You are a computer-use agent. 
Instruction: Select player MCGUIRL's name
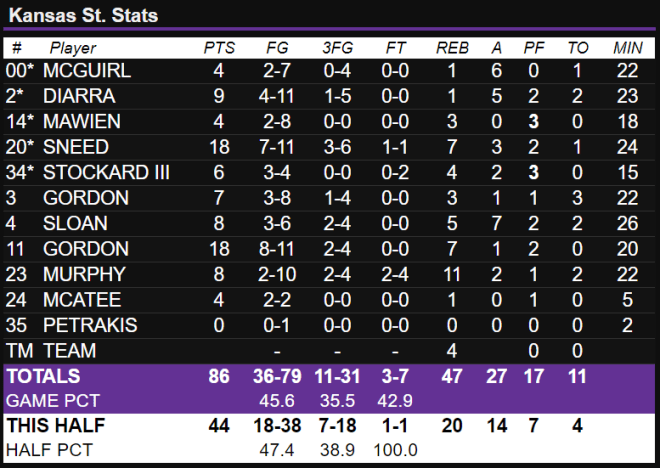(87, 70)
